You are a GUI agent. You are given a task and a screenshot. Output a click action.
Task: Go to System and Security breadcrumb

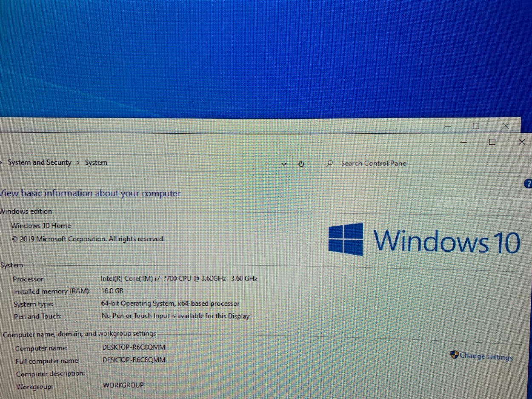(x=39, y=163)
